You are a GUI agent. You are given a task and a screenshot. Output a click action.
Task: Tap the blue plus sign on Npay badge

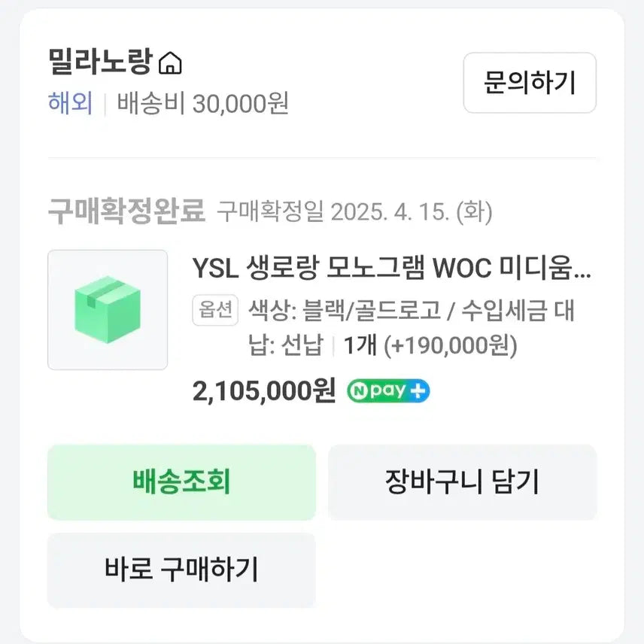click(419, 391)
